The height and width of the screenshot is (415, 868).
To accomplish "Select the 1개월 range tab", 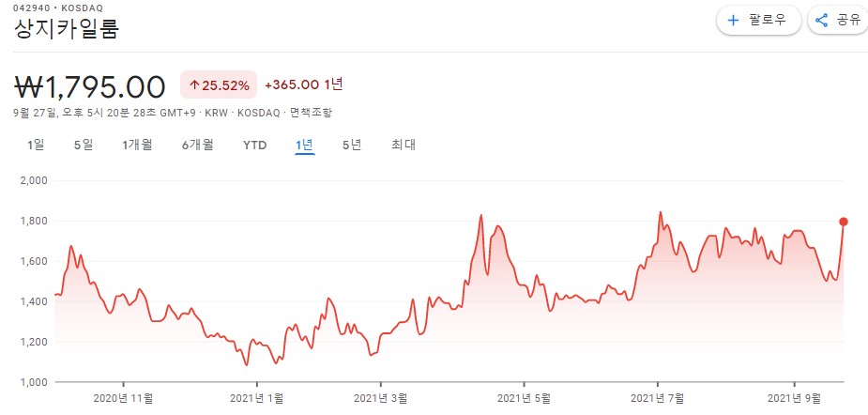I will (x=137, y=146).
